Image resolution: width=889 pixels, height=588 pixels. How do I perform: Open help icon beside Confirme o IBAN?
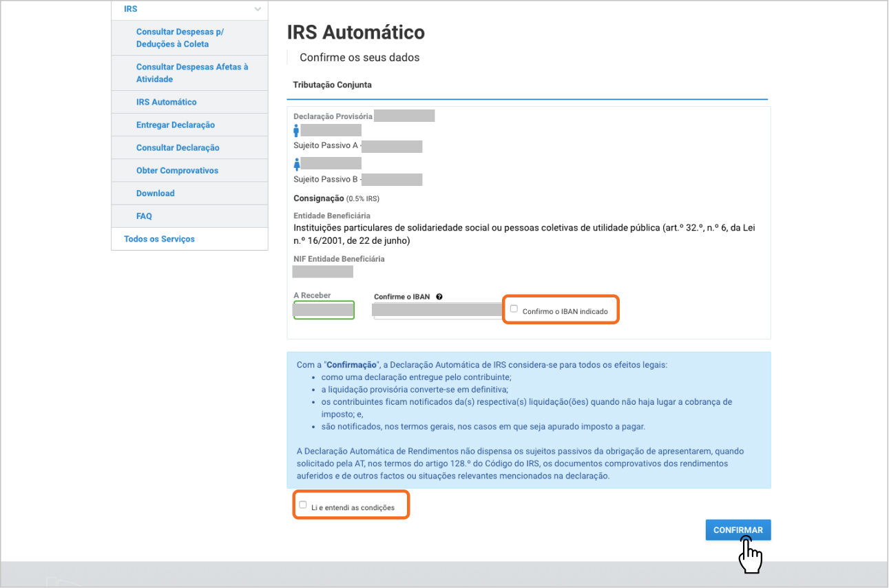(439, 297)
